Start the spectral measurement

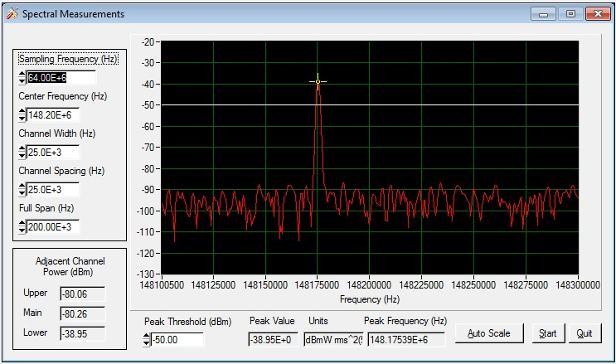click(547, 333)
